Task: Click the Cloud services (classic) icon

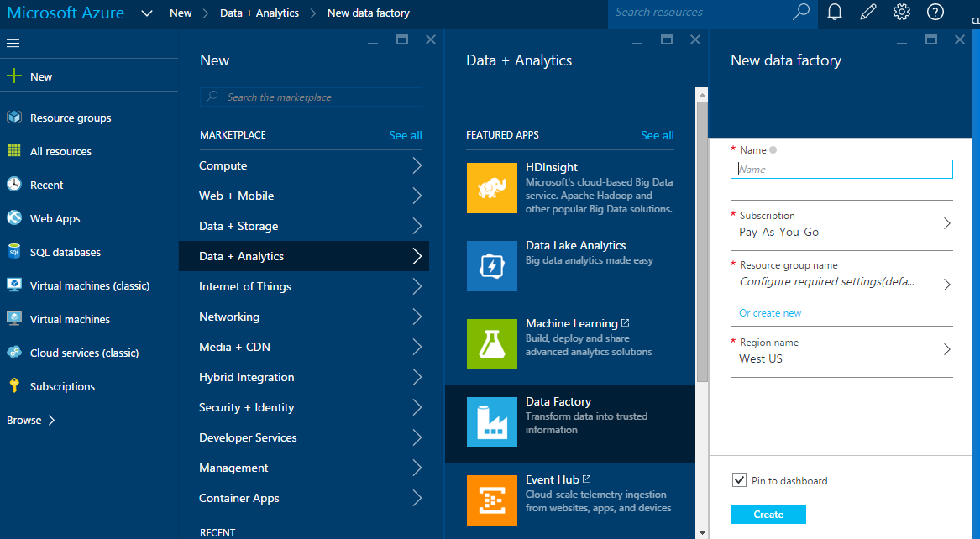Action: click(13, 353)
